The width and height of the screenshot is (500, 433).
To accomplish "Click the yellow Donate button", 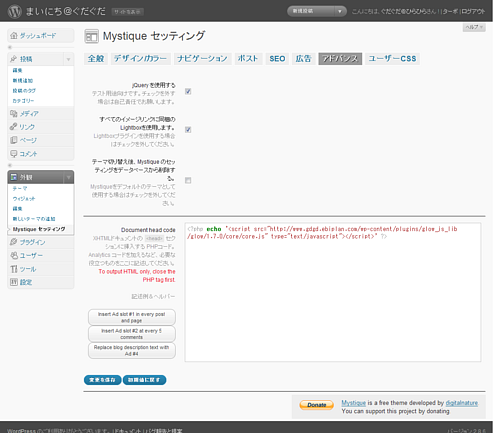I will point(316,405).
